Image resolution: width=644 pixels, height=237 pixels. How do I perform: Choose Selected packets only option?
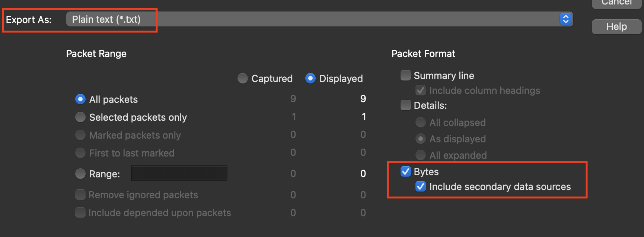pos(80,117)
